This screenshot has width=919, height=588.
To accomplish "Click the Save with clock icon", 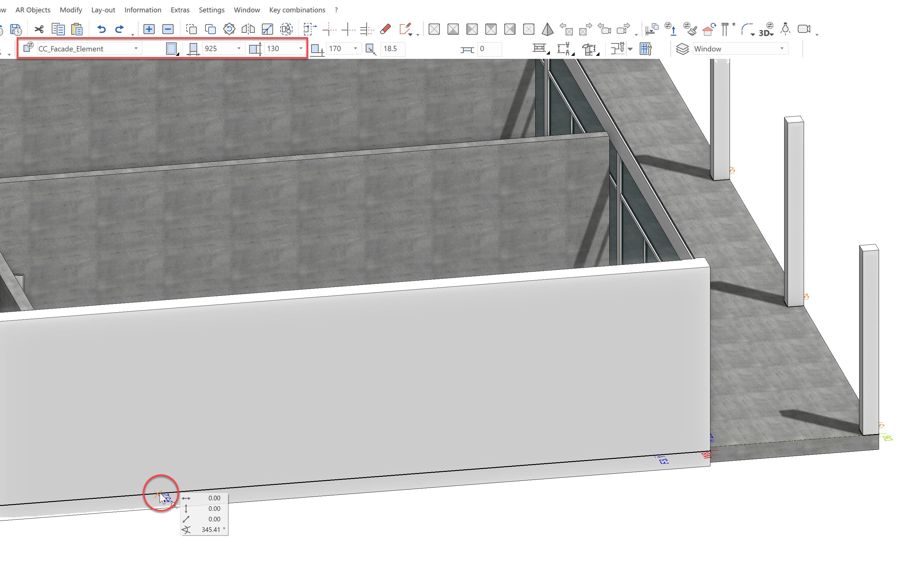I will point(16,29).
